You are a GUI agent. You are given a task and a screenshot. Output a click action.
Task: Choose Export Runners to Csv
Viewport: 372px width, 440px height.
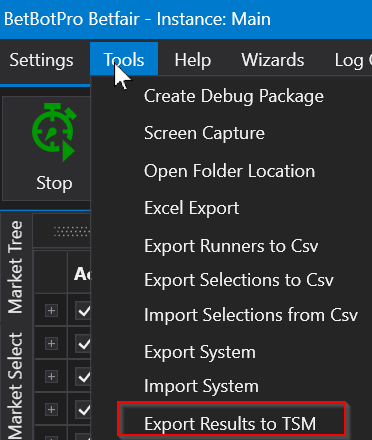coord(231,246)
